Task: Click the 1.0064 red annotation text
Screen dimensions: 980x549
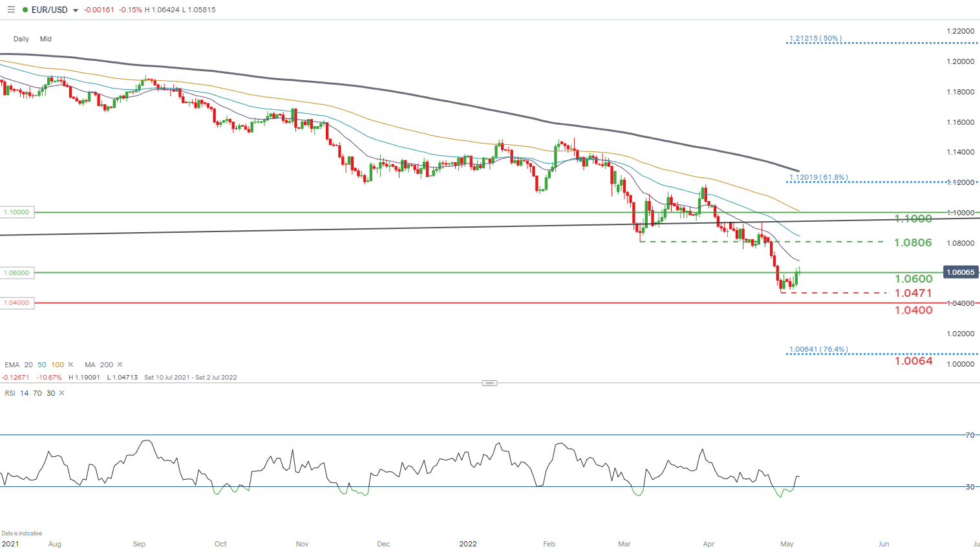Action: click(913, 361)
